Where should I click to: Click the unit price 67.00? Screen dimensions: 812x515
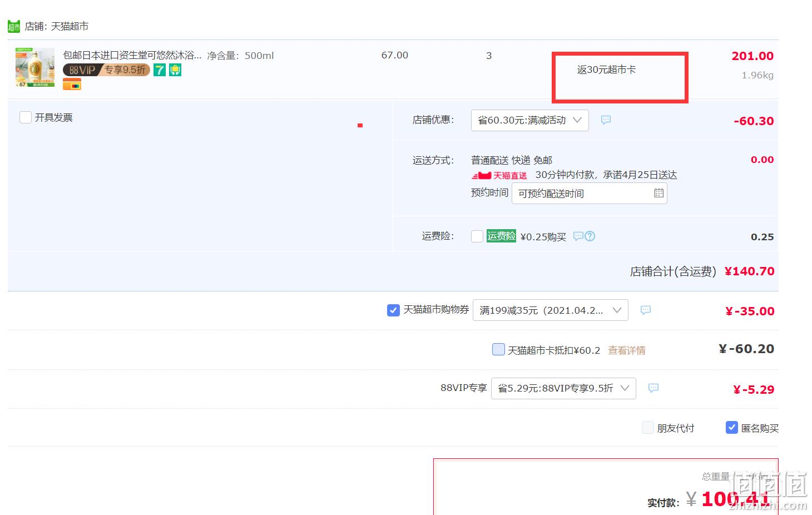coord(395,56)
